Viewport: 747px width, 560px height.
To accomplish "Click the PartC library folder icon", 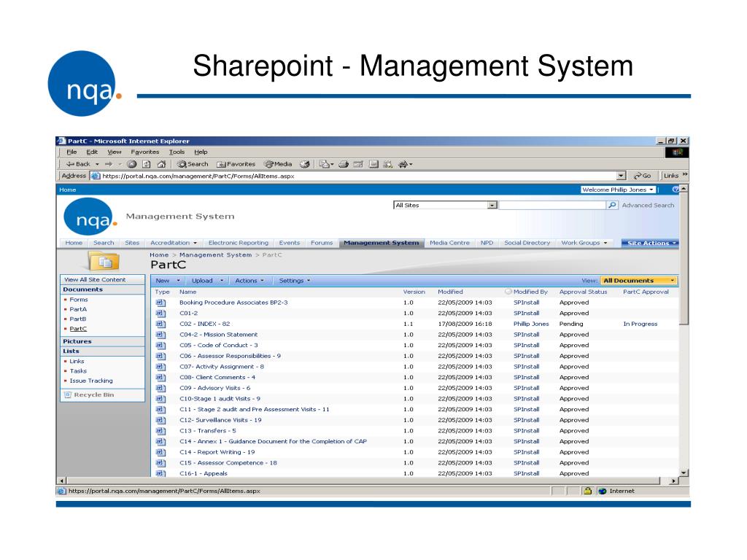I will click(104, 261).
